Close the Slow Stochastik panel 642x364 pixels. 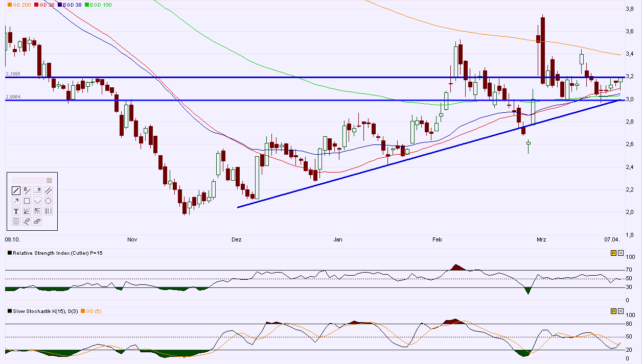point(621,310)
